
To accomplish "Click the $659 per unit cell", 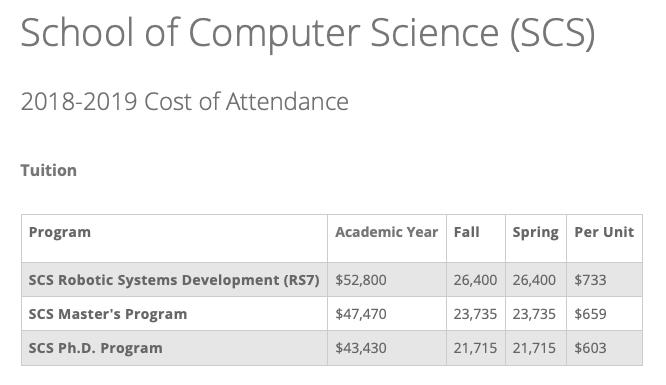I will click(590, 314).
